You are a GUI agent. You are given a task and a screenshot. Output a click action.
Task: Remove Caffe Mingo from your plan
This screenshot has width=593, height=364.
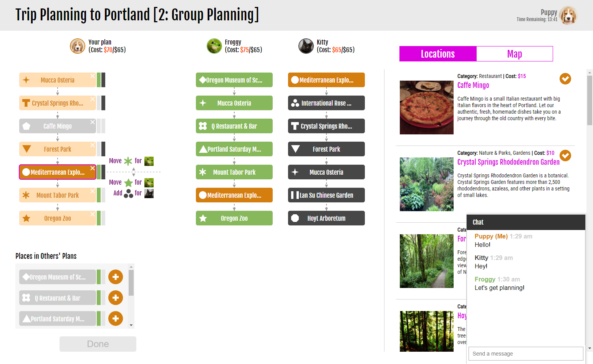tap(93, 122)
